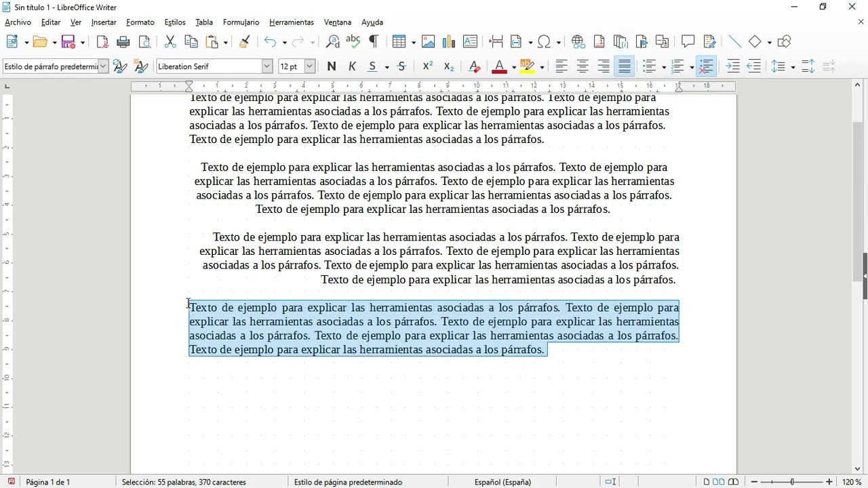Export directly as PDF
Image resolution: width=868 pixels, height=488 pixels.
[x=102, y=42]
